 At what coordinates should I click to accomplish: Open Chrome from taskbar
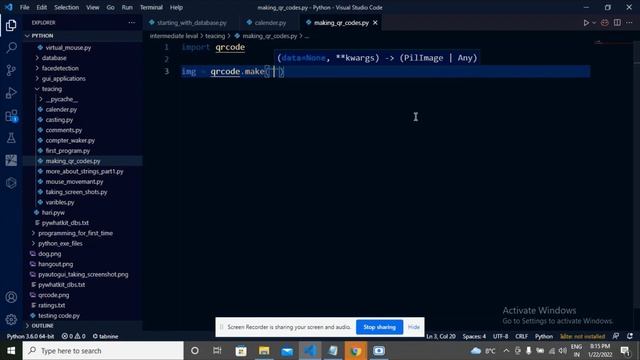[356, 351]
